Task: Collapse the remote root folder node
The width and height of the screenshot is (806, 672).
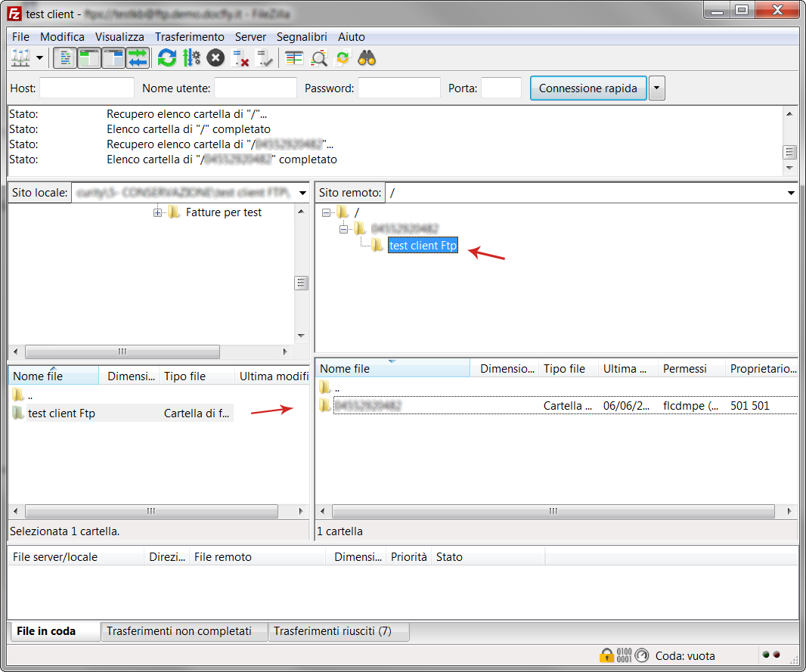Action: (x=326, y=212)
